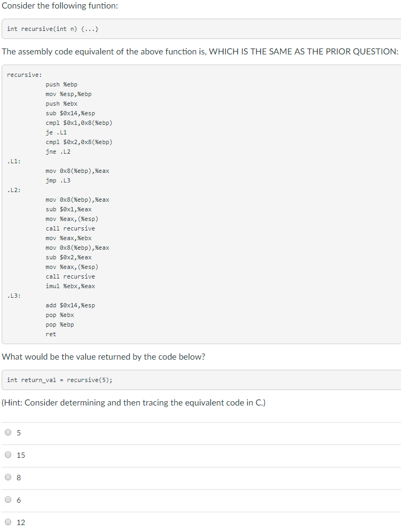Viewport: 401px width, 532px height.
Task: Choose the radio button for answer 8
Action: point(8,477)
